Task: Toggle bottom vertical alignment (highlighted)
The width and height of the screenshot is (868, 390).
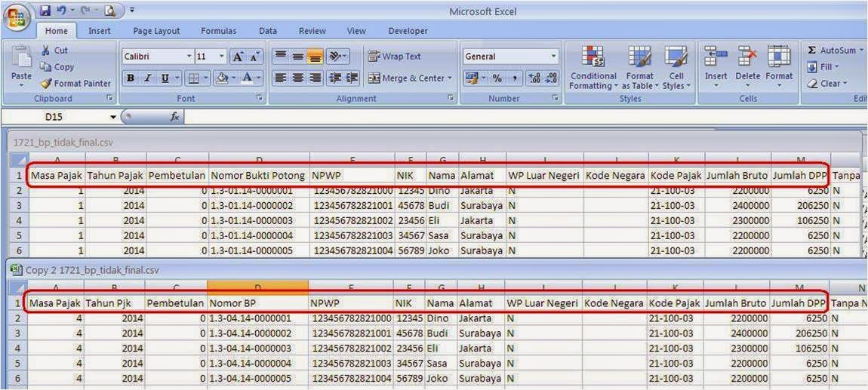Action: pyautogui.click(x=315, y=57)
